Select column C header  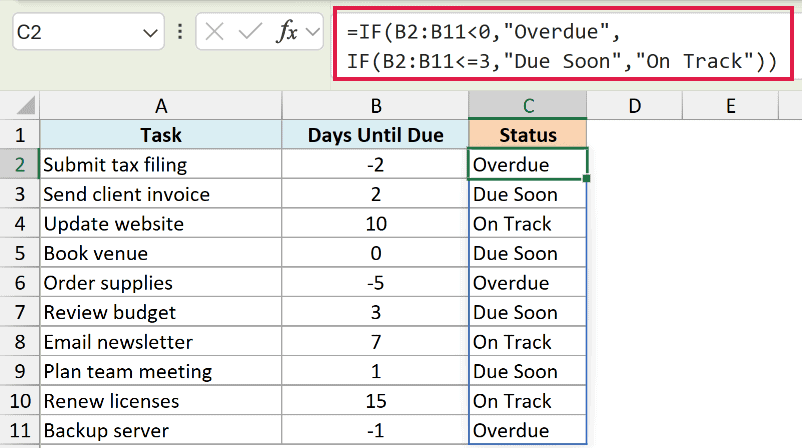(x=528, y=106)
